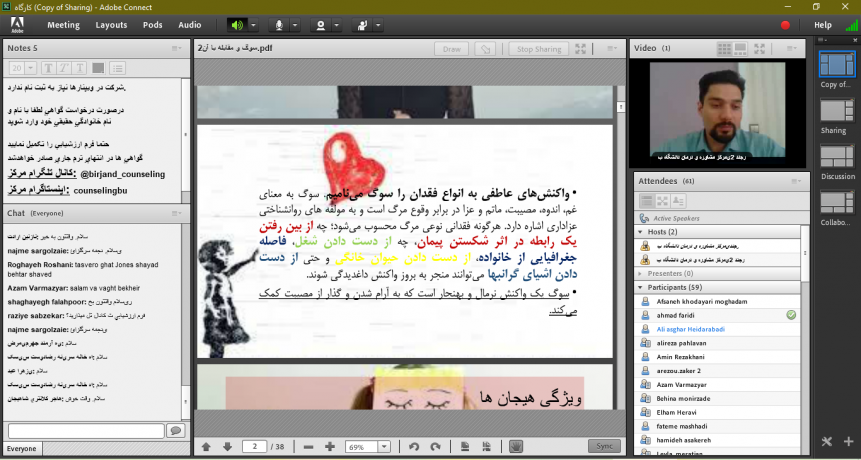This screenshot has width=861, height=460.
Task: Zoom out with minus icon
Action: pos(309,447)
